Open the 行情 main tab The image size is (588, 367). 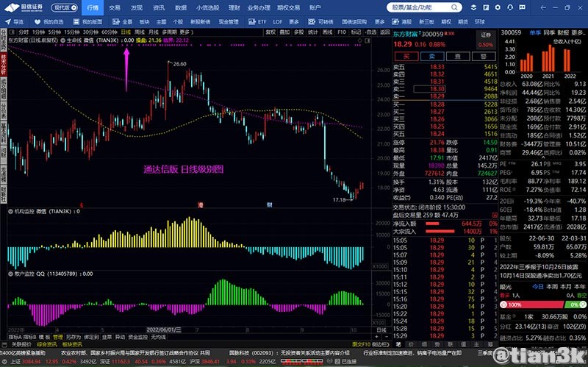coord(93,7)
